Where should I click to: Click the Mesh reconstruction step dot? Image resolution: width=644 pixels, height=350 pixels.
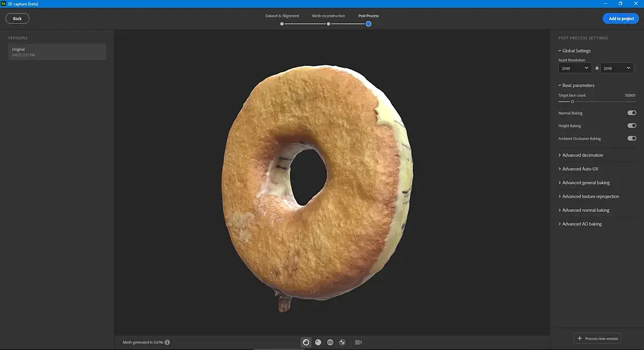coord(329,24)
